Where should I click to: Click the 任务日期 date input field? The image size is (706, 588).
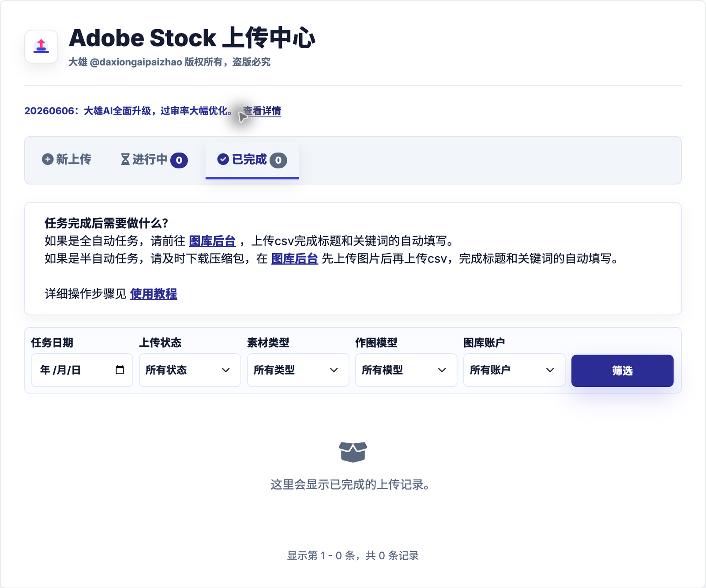pos(82,370)
